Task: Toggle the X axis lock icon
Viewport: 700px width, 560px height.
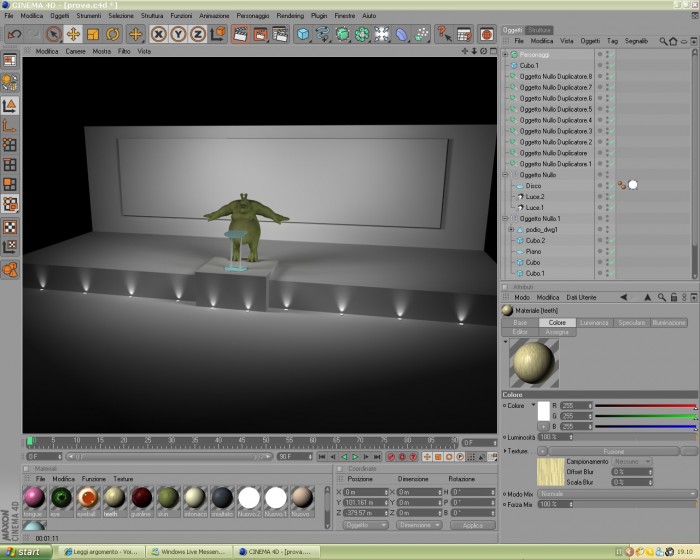Action: point(158,34)
